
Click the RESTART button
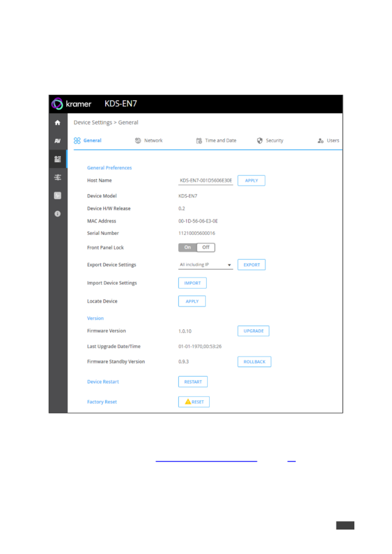pos(193,382)
